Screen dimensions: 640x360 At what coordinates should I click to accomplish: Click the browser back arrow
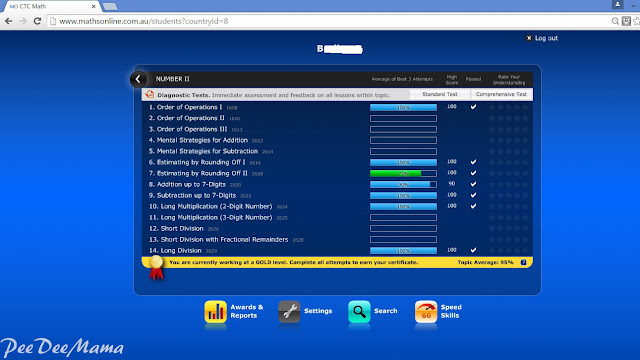click(x=9, y=21)
